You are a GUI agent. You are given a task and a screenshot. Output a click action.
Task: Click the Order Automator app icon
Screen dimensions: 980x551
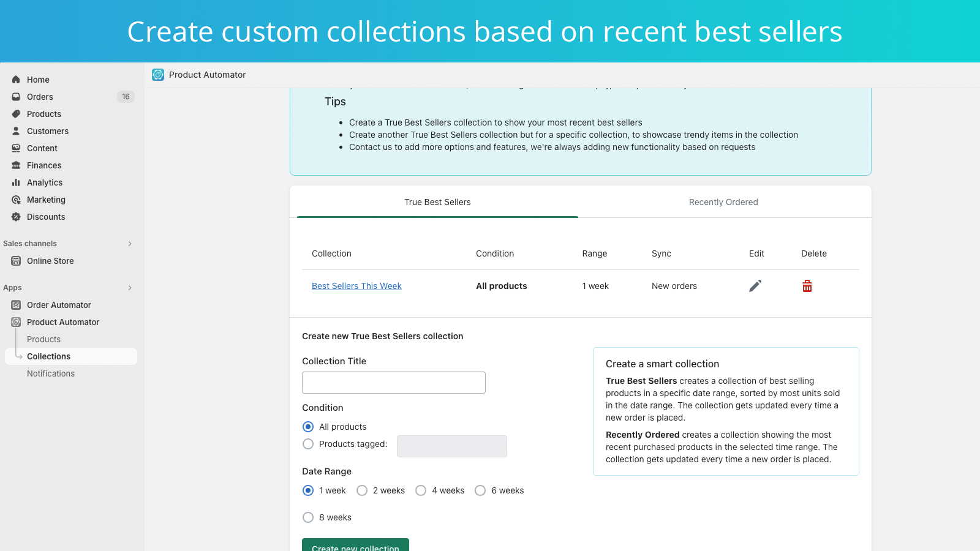pyautogui.click(x=16, y=305)
